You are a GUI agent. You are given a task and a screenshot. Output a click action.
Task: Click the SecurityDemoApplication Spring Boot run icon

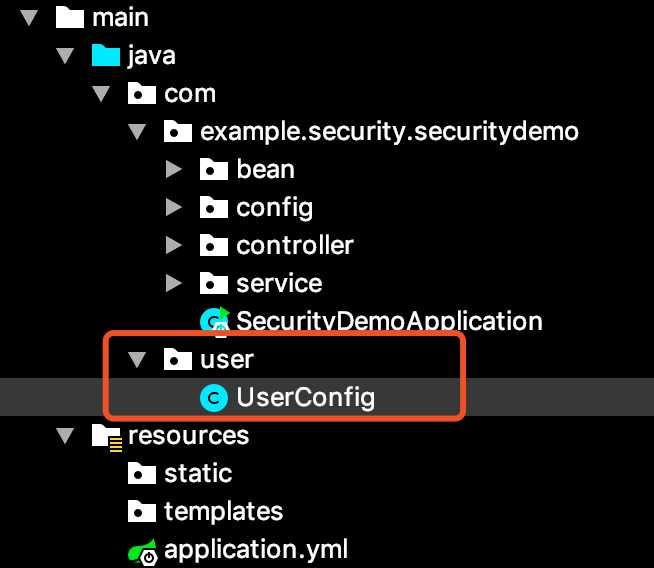click(x=214, y=322)
